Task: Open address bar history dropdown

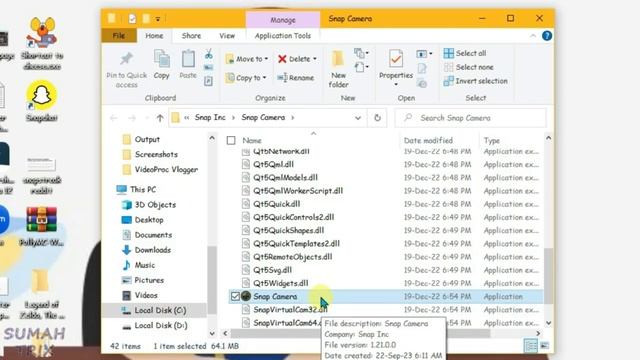Action: click(x=358, y=118)
